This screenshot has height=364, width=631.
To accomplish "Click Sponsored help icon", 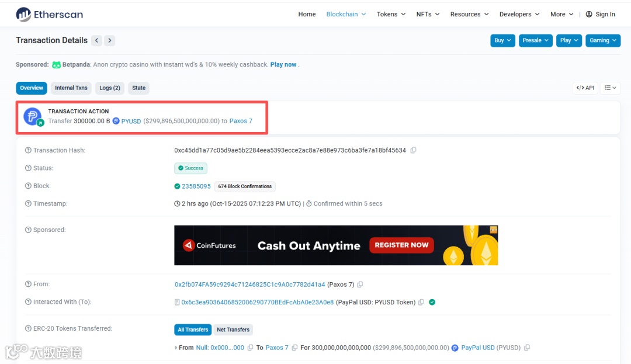I will [x=28, y=230].
